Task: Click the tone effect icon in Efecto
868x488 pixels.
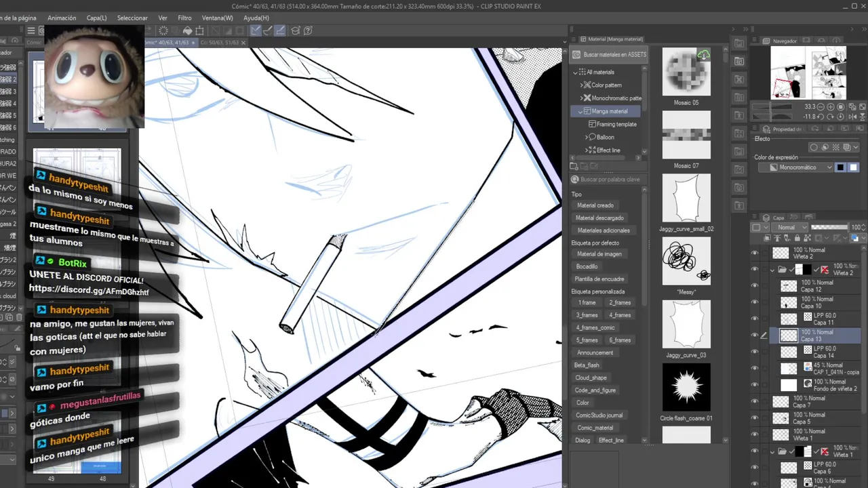Action: pos(835,147)
